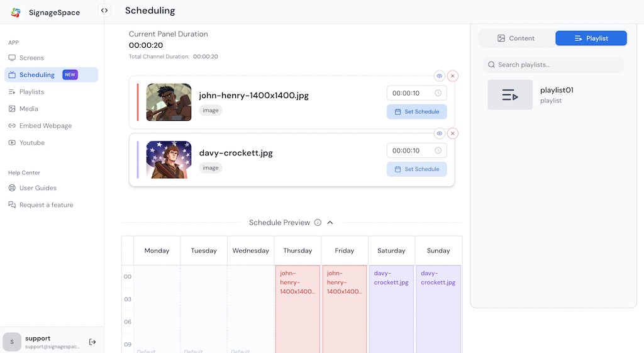This screenshot has height=353, width=644.
Task: Click the logout icon beside support account
Action: pyautogui.click(x=92, y=342)
